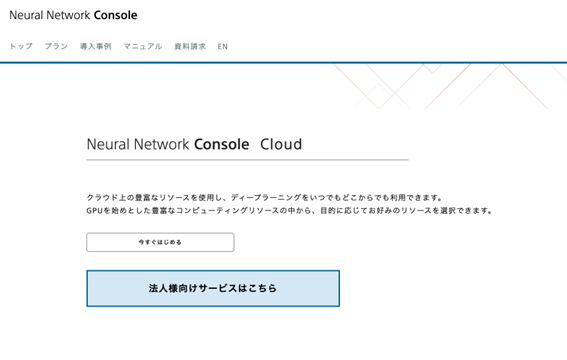Go to the トップ menu item
This screenshot has height=360, width=567.
[21, 46]
